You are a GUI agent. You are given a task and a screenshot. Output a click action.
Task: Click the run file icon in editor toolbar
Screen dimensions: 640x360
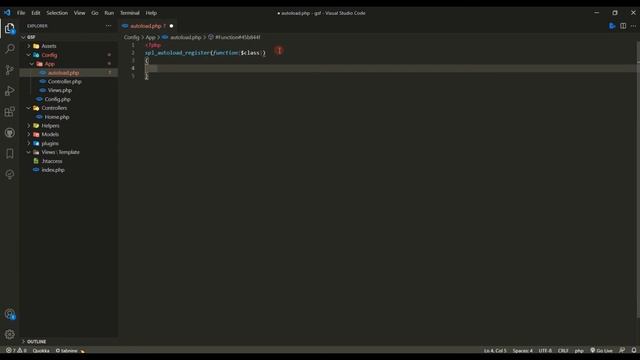pyautogui.click(x=612, y=26)
